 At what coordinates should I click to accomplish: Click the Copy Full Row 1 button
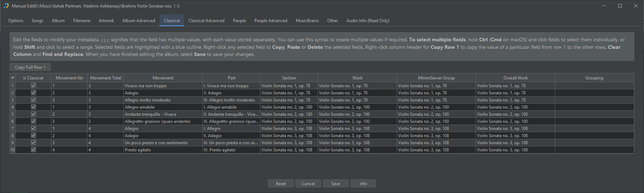(x=30, y=67)
